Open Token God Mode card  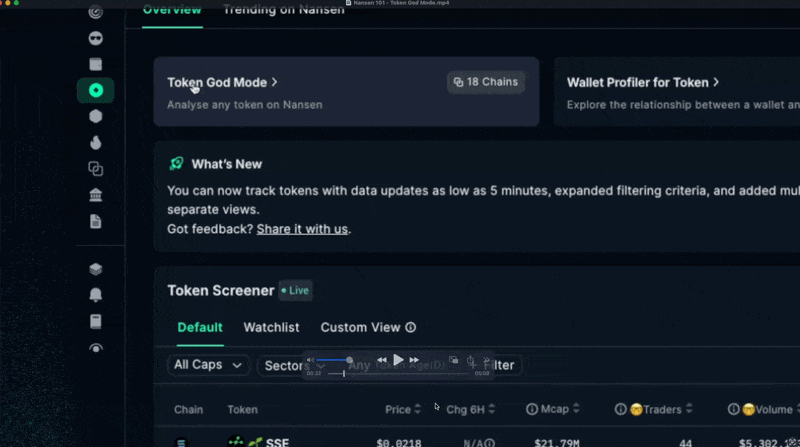tap(222, 83)
